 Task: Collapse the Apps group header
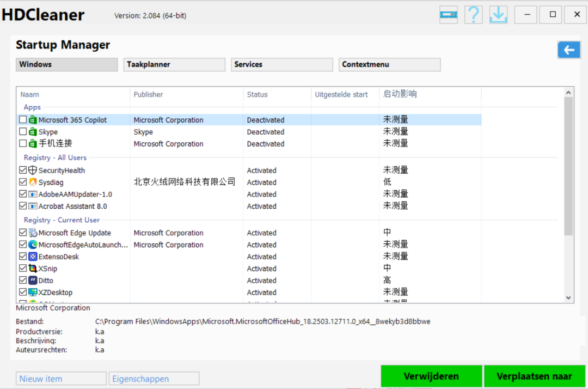tap(32, 107)
